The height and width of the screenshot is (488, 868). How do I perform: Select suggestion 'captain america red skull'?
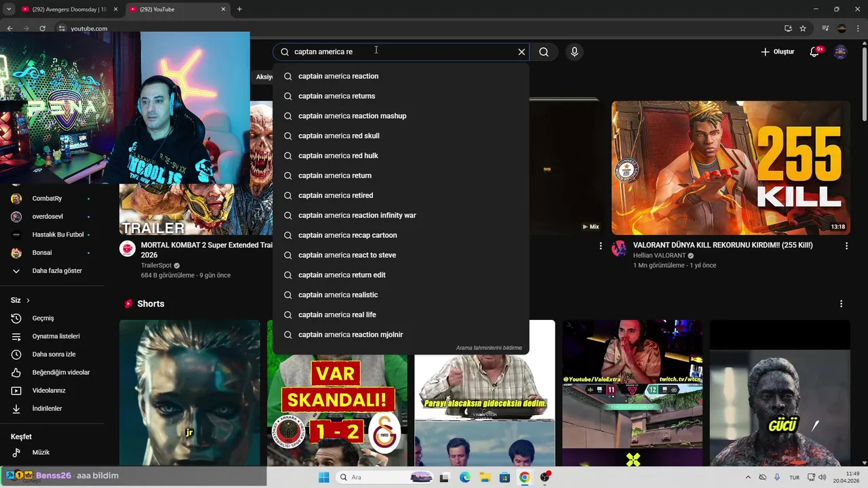point(401,136)
